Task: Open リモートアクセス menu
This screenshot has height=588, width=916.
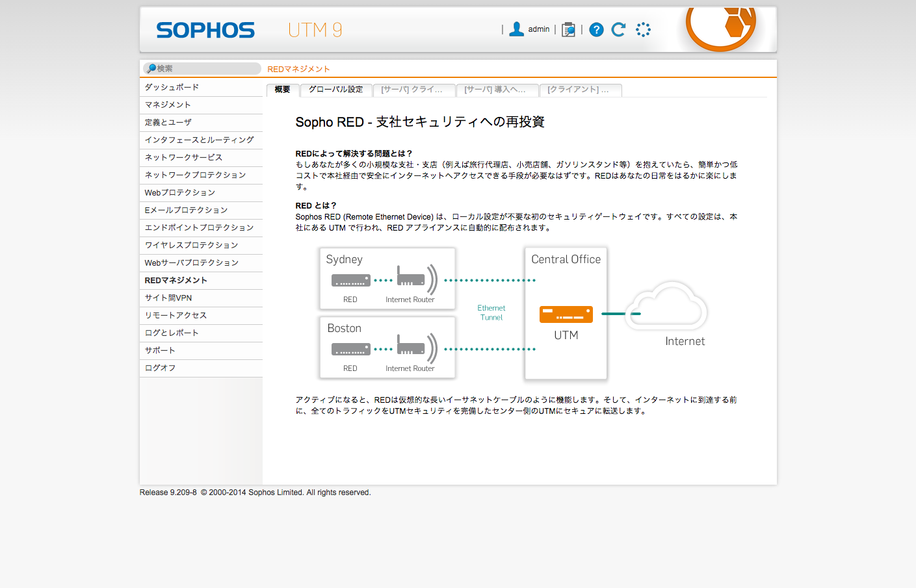Action: [x=201, y=315]
